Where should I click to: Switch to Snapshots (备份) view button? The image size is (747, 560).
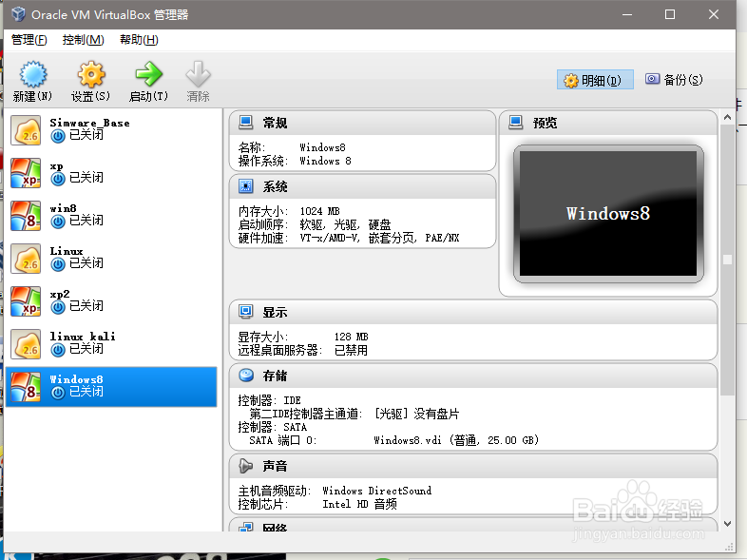click(x=674, y=80)
